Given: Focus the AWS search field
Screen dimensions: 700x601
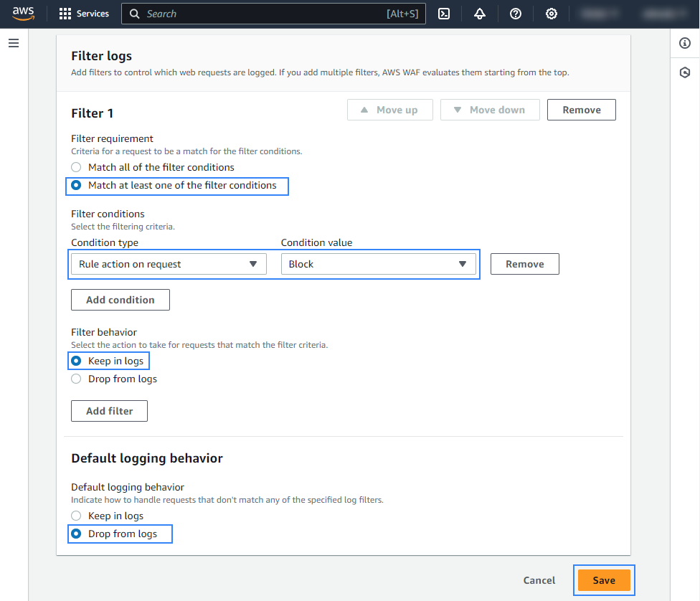Looking at the screenshot, I should pyautogui.click(x=273, y=14).
